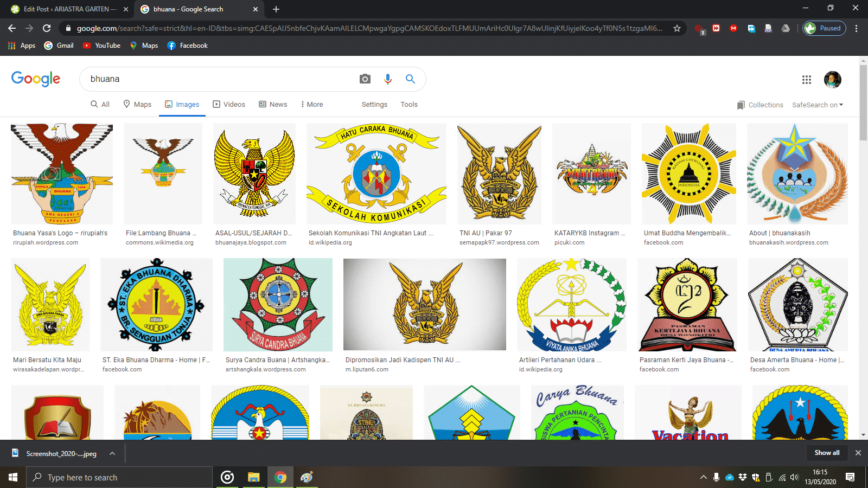Image resolution: width=868 pixels, height=488 pixels.
Task: Open the Facebook bookmark
Action: [187, 46]
